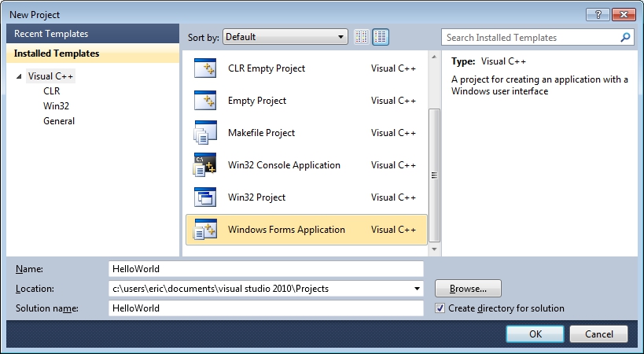644x354 pixels.
Task: Switch to small icons view
Action: pyautogui.click(x=362, y=37)
